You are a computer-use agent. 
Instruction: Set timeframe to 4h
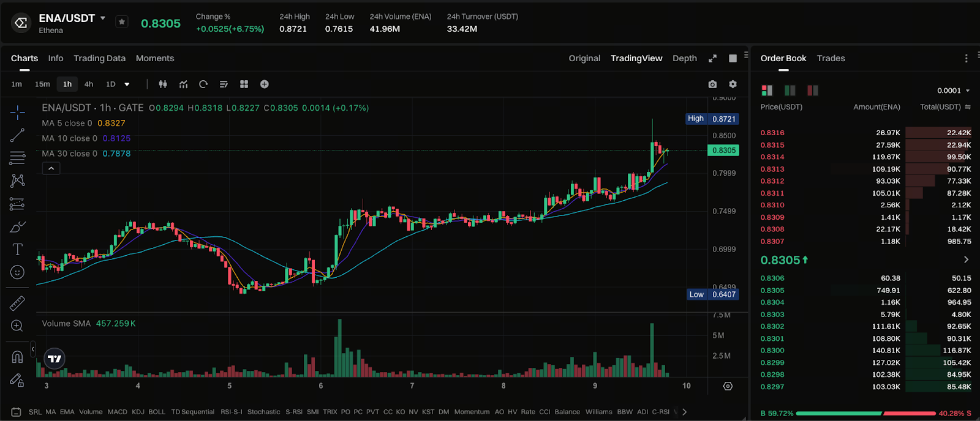(89, 84)
